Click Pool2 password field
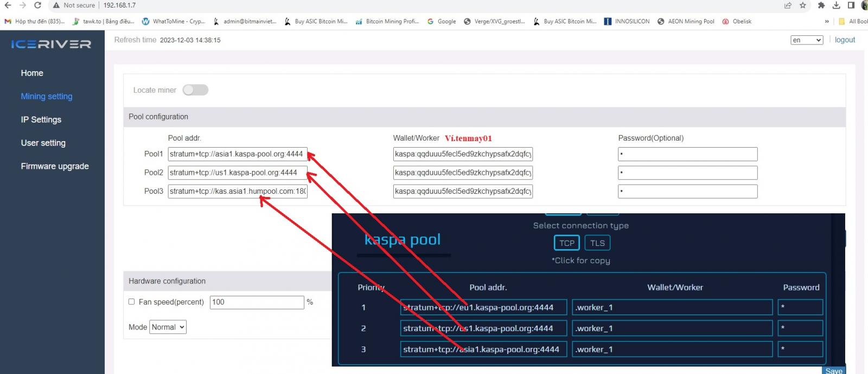Screen dimensions: 868x374 point(688,173)
